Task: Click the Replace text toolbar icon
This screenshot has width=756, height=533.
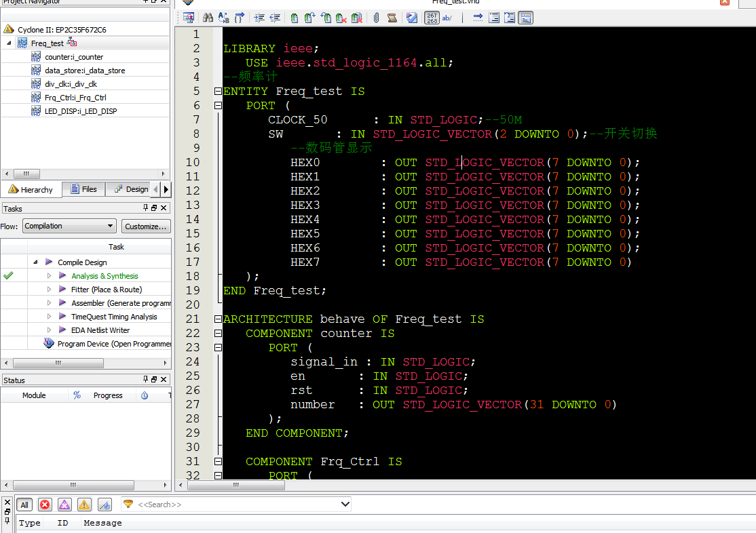Action: [223, 18]
